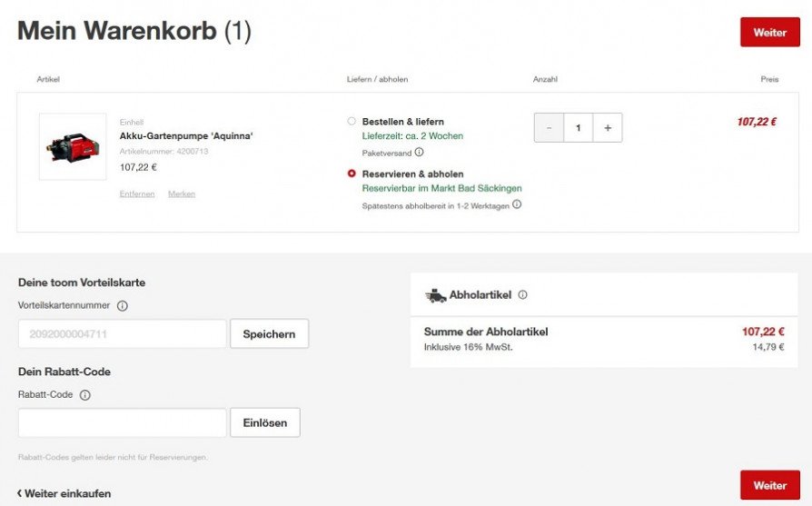This screenshot has height=506, width=812.
Task: Focus the Vorteilskartennummer input field
Action: pyautogui.click(x=123, y=334)
